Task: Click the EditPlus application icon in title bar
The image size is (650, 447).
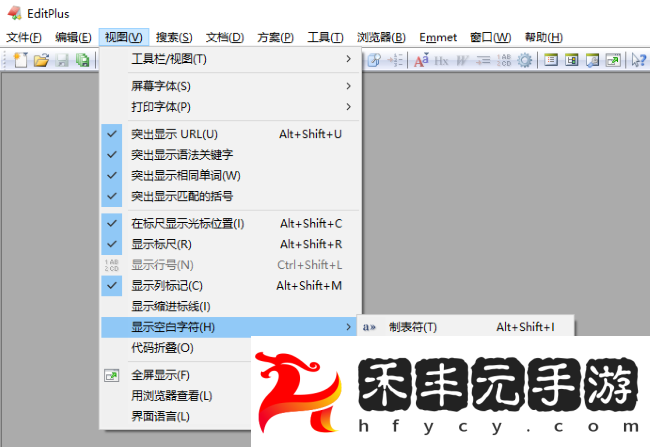Action: click(x=15, y=13)
